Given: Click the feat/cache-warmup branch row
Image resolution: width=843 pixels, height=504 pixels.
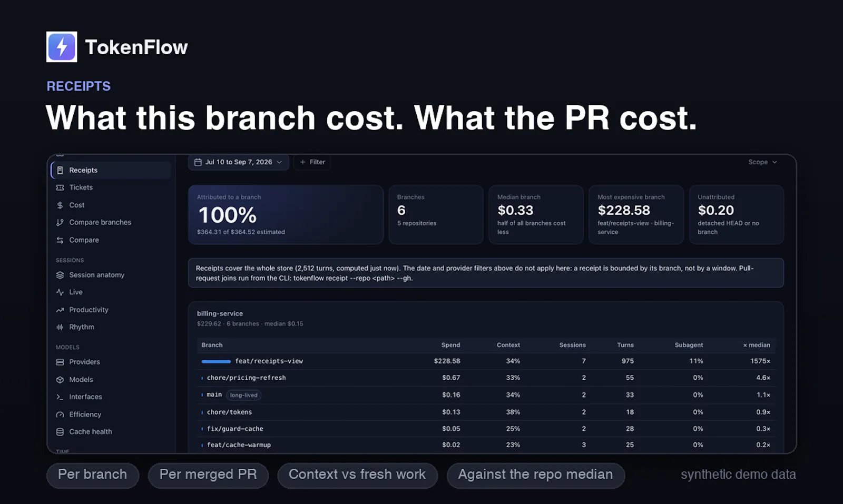Looking at the screenshot, I should click(x=486, y=445).
